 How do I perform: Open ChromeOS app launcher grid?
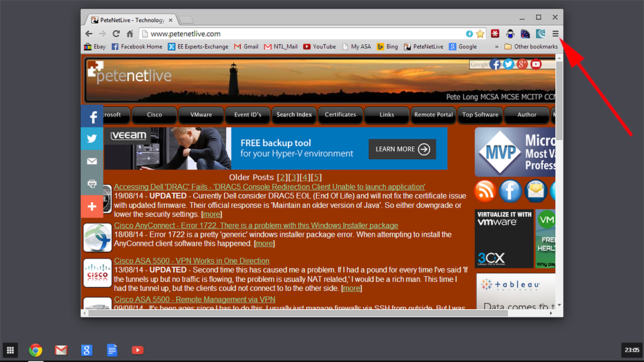coord(10,350)
